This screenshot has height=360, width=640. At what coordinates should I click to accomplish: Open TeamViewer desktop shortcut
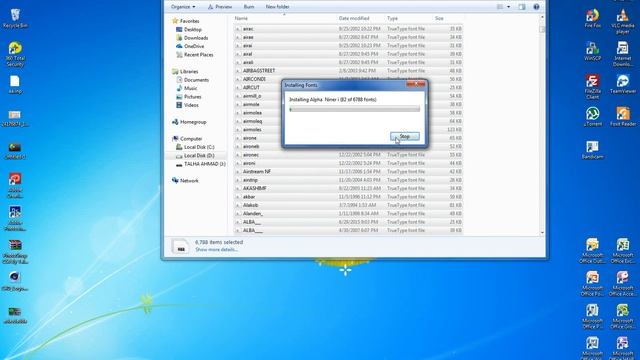pyautogui.click(x=622, y=84)
